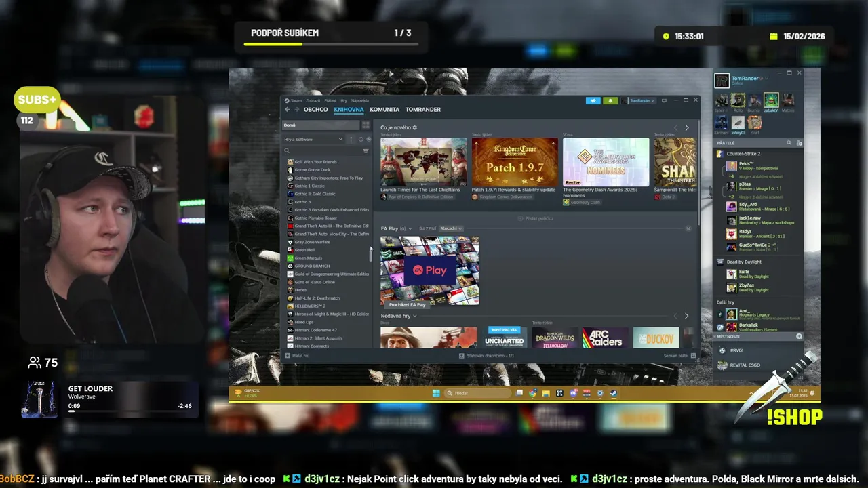Open File Explorer folder icon in taskbar
This screenshot has height=488, width=868.
(546, 393)
